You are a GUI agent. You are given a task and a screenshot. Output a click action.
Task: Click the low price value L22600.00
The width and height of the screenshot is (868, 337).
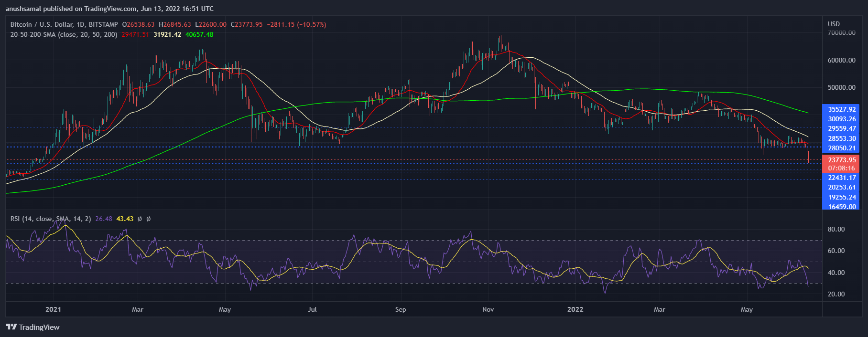point(211,24)
